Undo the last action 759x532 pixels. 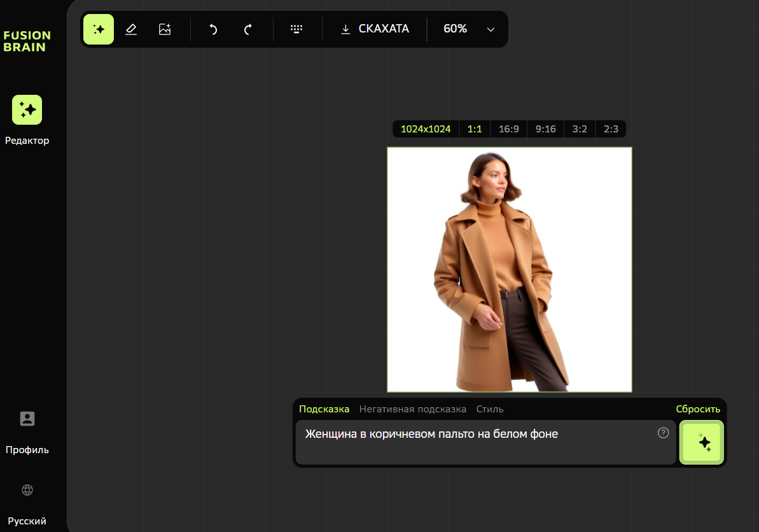click(x=213, y=29)
